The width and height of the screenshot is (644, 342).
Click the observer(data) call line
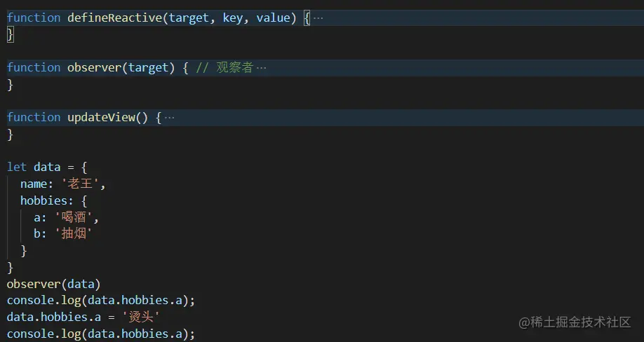coord(53,284)
